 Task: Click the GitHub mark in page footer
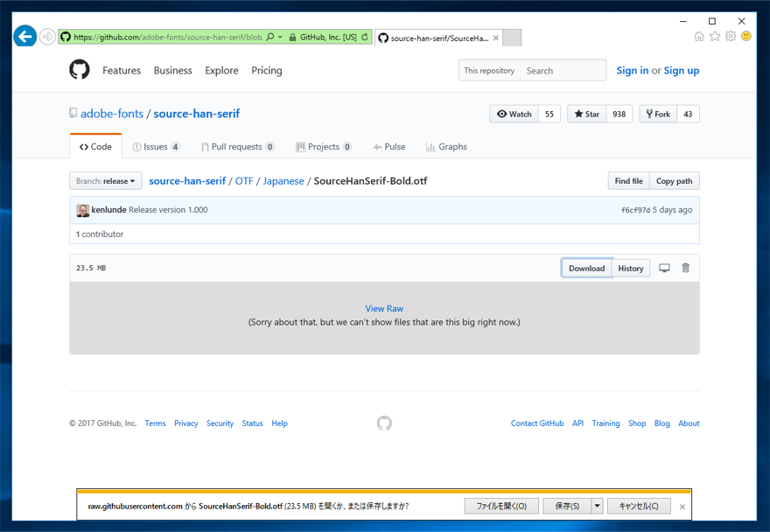[x=384, y=423]
